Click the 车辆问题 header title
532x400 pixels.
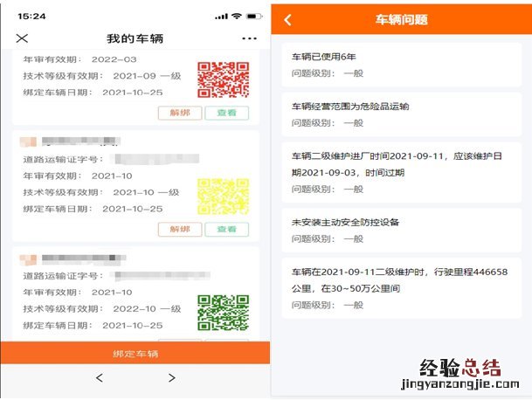401,20
